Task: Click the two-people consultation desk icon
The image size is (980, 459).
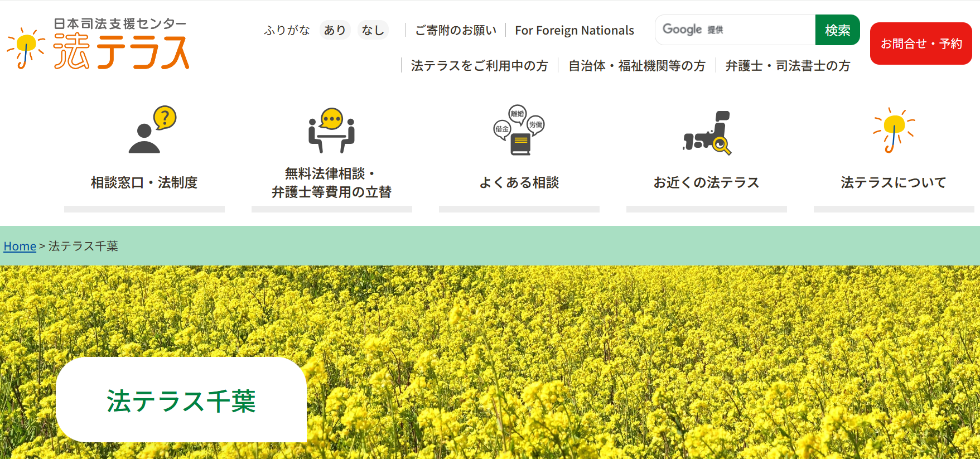Action: point(331,131)
